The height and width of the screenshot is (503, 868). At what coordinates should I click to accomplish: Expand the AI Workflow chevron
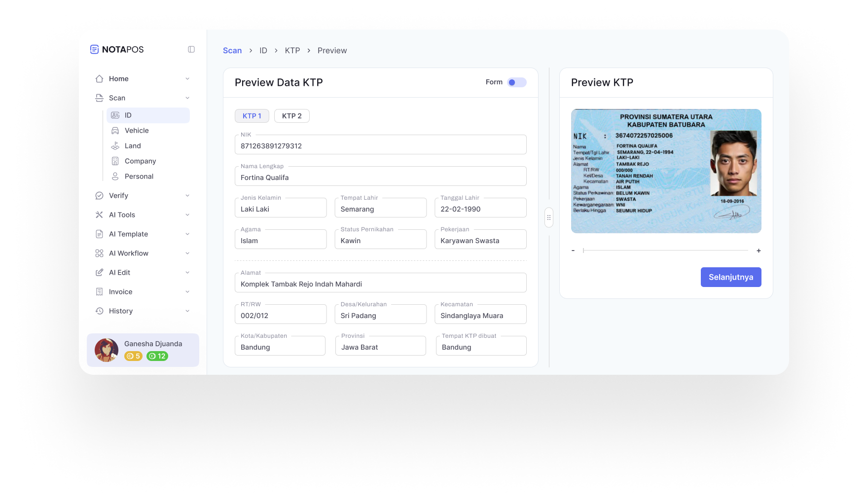pos(187,253)
